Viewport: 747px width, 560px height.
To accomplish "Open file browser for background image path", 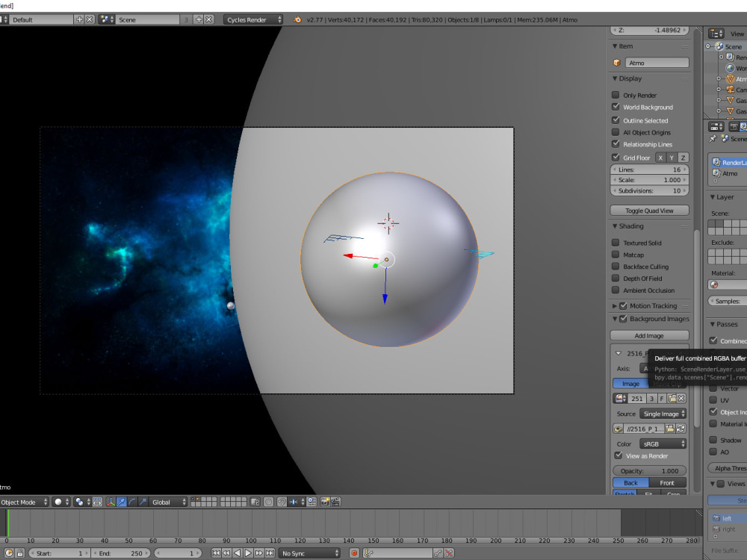I will pyautogui.click(x=670, y=429).
